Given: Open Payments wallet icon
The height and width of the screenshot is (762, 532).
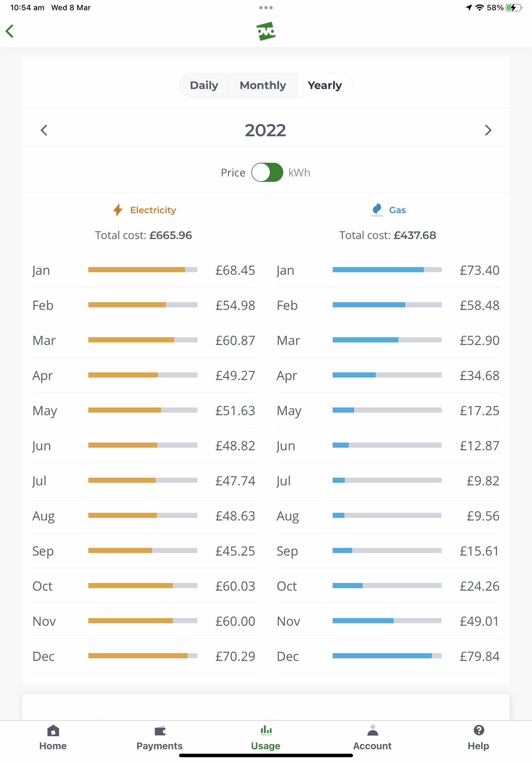Looking at the screenshot, I should [160, 731].
